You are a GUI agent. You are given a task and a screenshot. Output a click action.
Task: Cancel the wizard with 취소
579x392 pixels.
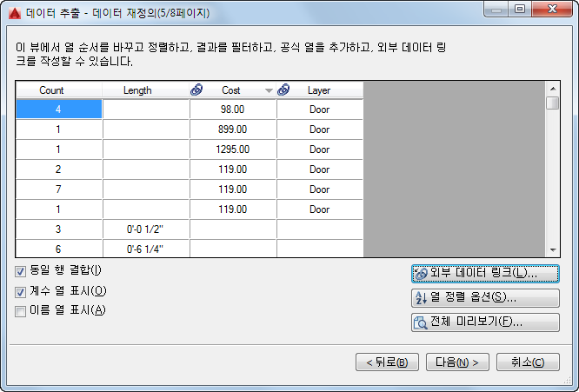point(528,362)
